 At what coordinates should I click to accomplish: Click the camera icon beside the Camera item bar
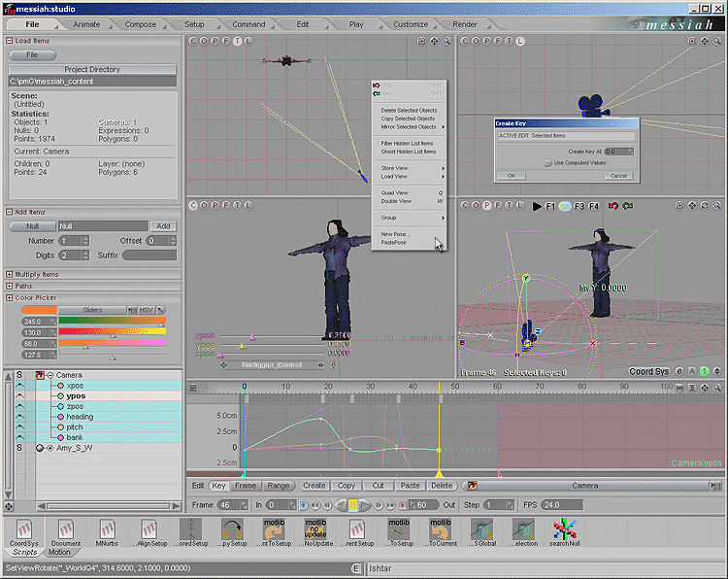472,486
